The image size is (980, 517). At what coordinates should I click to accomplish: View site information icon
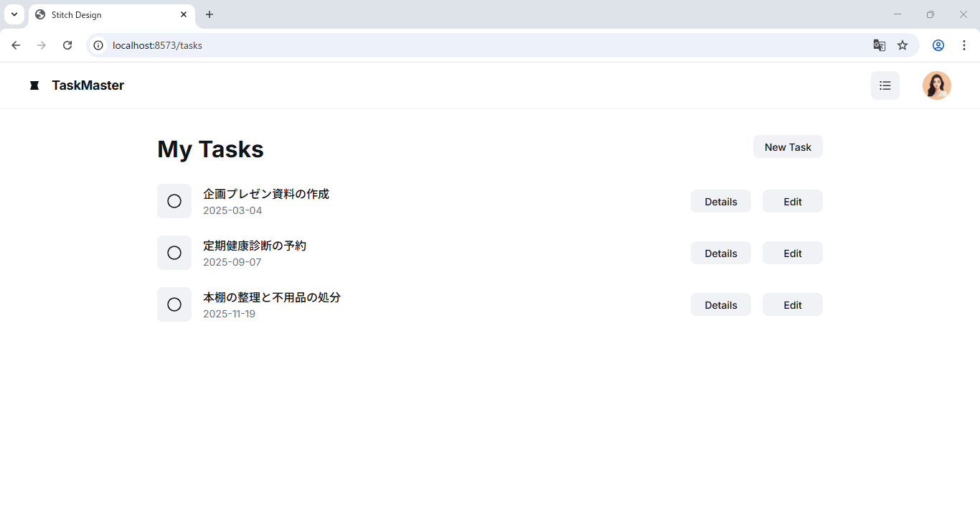click(99, 45)
